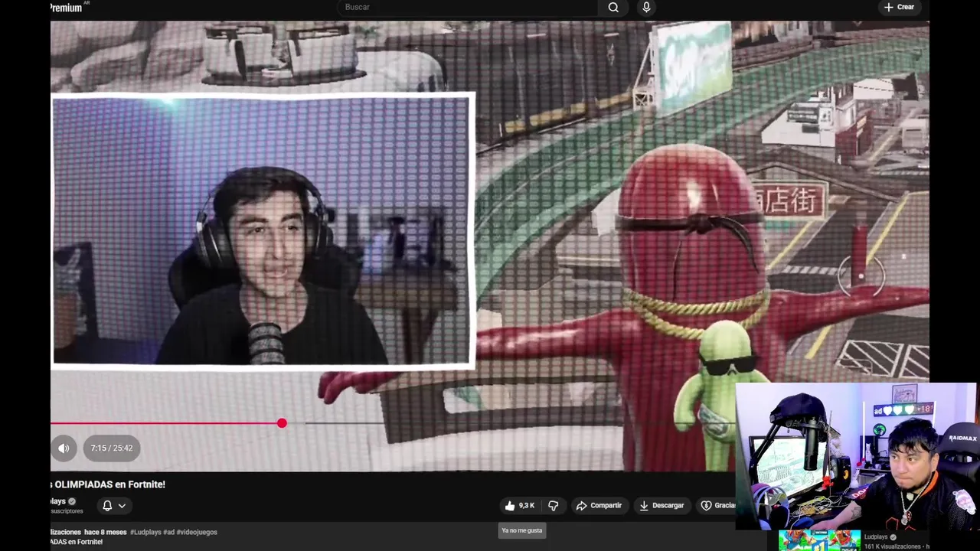This screenshot has width=980, height=551.
Task: Like the video with 9,3 K
Action: point(519,506)
